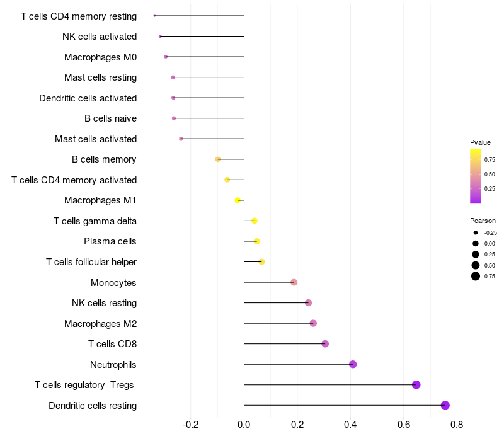Click the T cells CD4 memory resting dot

click(x=154, y=15)
